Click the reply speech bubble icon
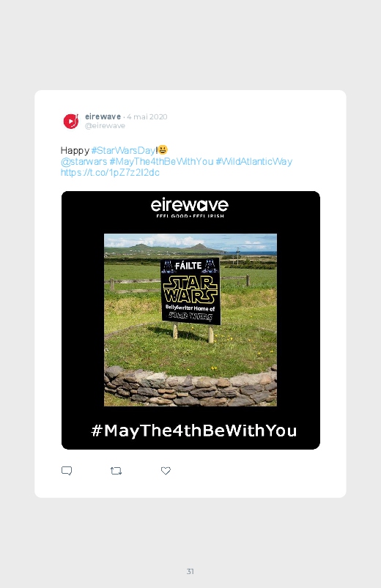The image size is (381, 588). coord(67,471)
